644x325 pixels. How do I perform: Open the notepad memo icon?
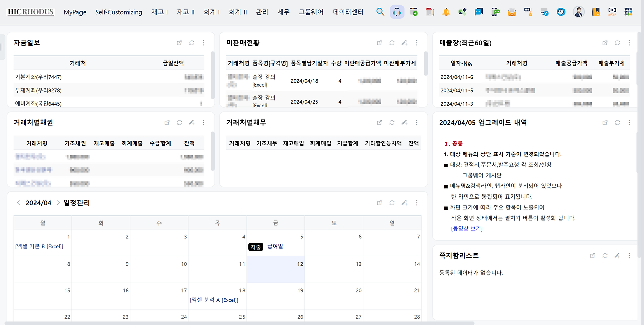point(430,12)
